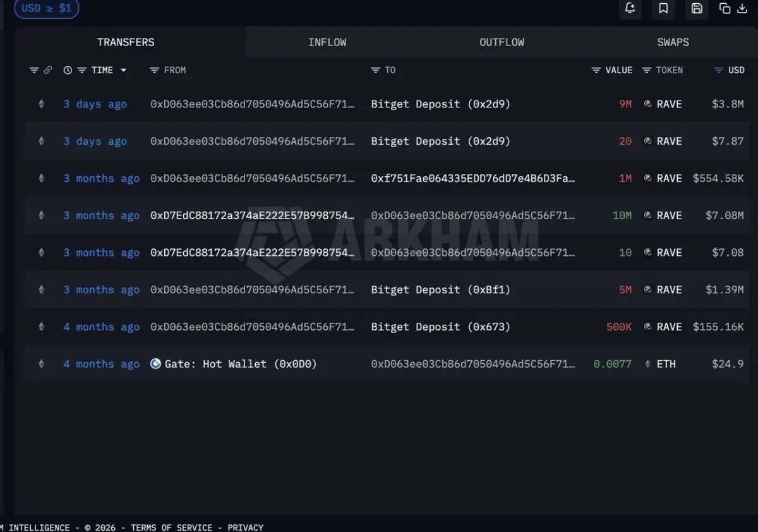Select the RAVE token label on 1M row
This screenshot has height=532, width=758.
click(x=669, y=179)
